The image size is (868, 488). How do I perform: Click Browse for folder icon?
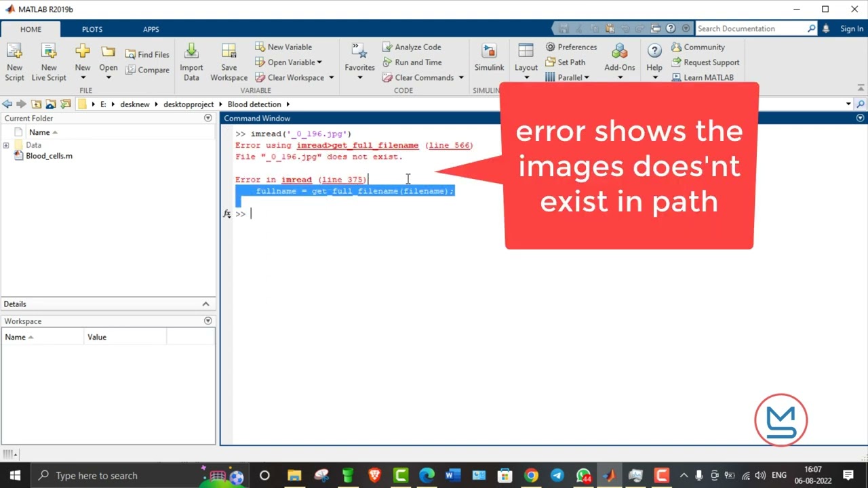tap(51, 104)
